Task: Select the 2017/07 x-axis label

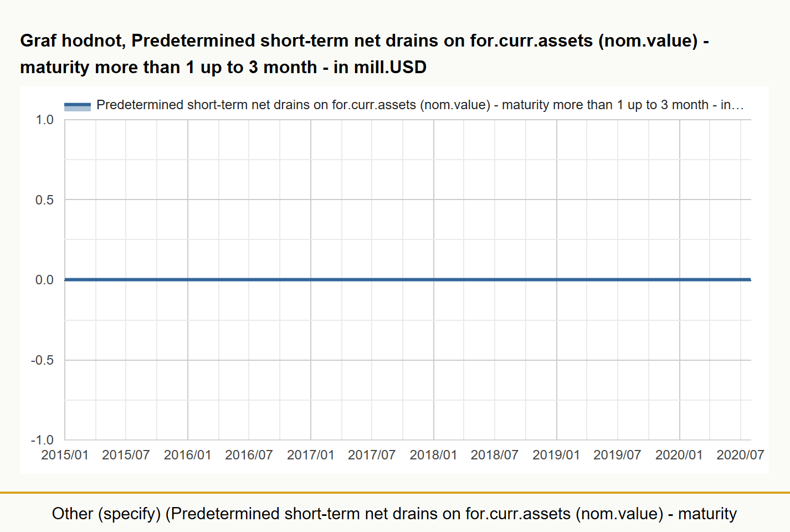Action: (x=372, y=455)
